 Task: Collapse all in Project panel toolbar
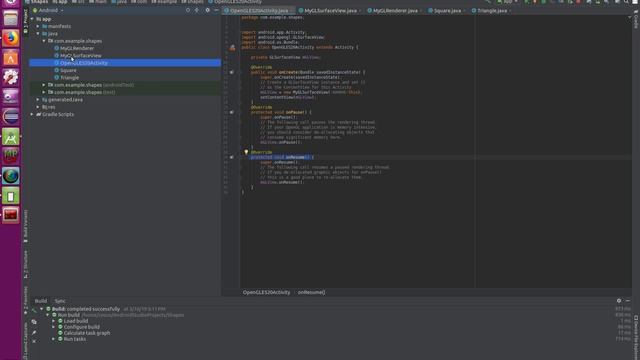coord(197,10)
